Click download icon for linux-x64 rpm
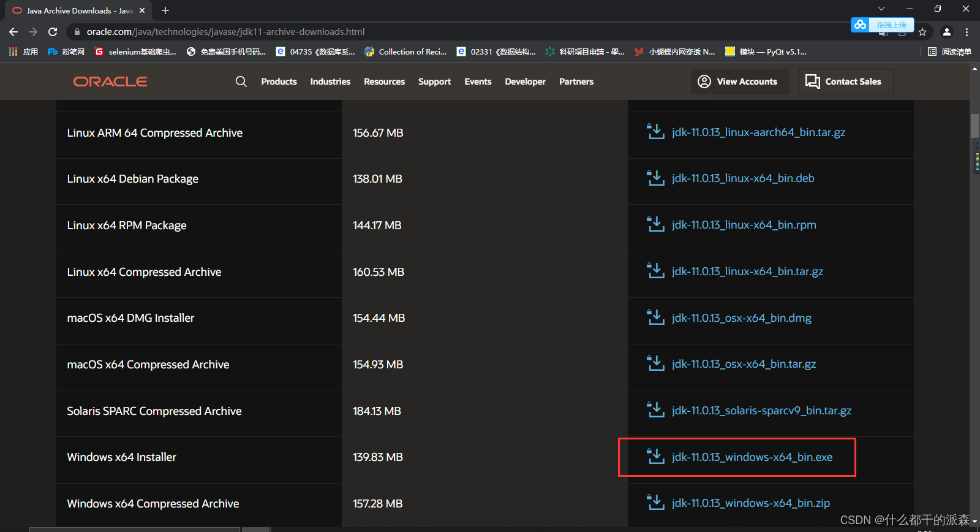Image resolution: width=980 pixels, height=532 pixels. [655, 224]
